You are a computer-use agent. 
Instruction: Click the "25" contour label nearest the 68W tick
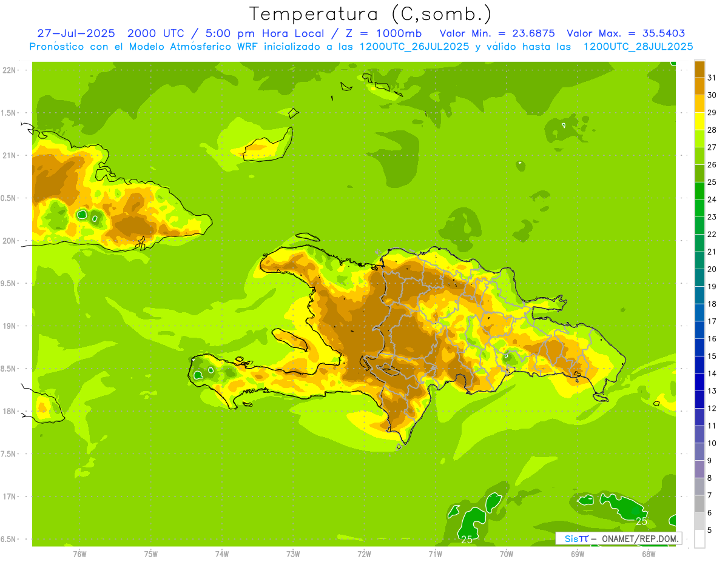coord(641,521)
